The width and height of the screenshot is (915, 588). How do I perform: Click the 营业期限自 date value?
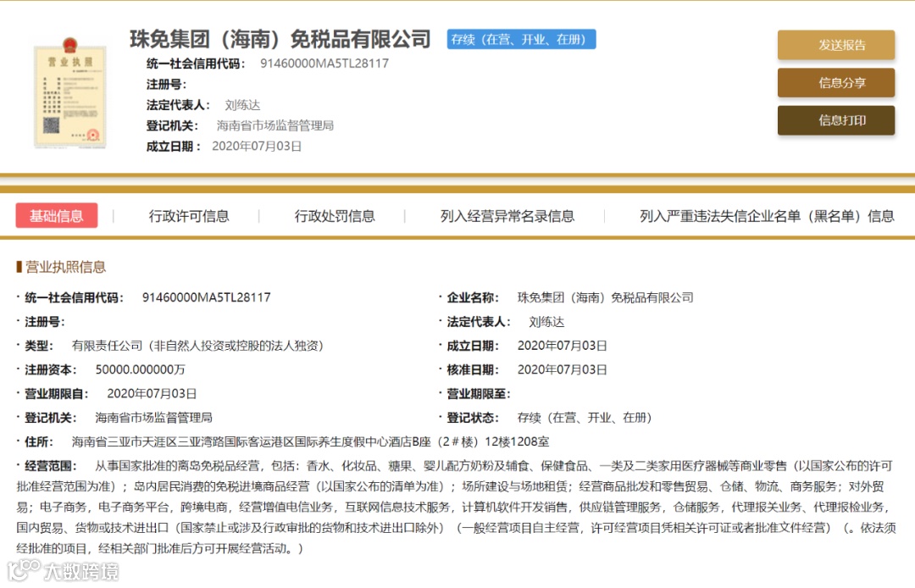pyautogui.click(x=152, y=394)
